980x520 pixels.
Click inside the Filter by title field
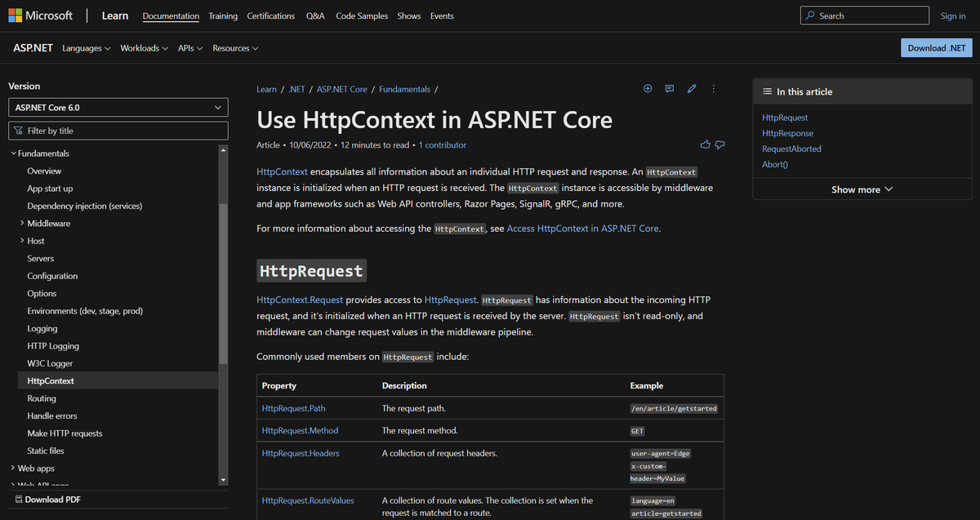[x=118, y=130]
